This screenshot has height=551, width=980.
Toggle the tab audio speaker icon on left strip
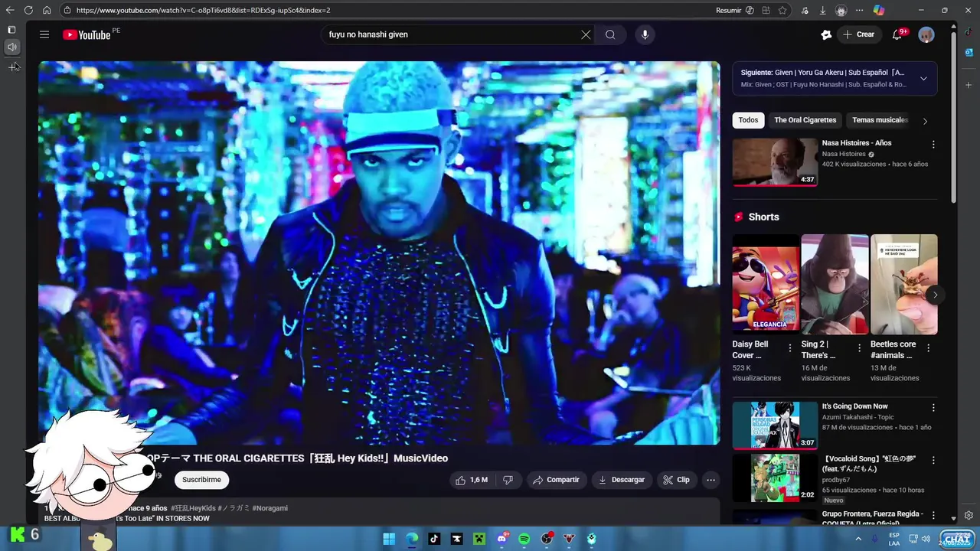point(11,47)
